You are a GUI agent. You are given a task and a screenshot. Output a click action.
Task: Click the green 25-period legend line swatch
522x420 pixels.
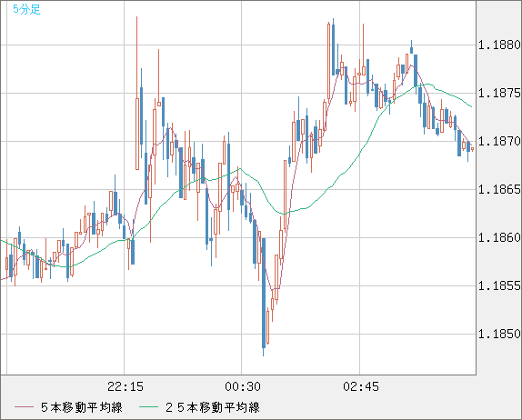point(148,407)
